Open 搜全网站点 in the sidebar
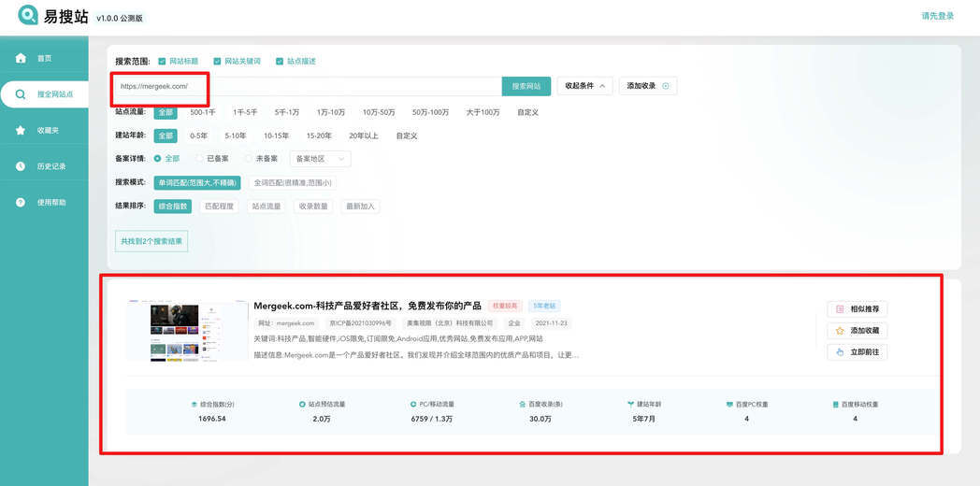Screen dimensions: 980x486 tap(44, 94)
